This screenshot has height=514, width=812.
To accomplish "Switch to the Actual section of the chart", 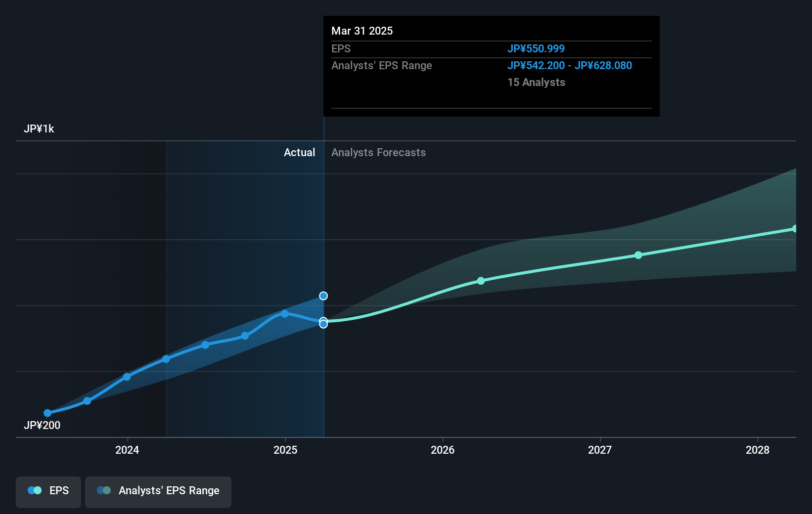I will 299,152.
